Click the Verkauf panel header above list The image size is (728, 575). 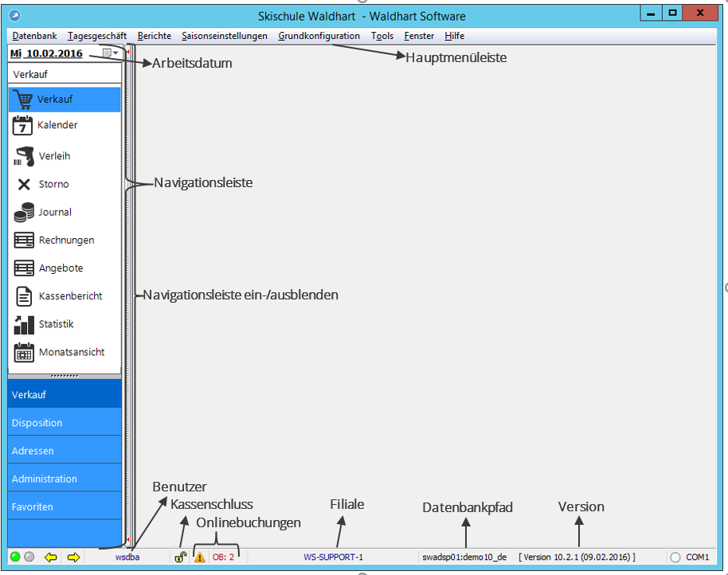65,74
